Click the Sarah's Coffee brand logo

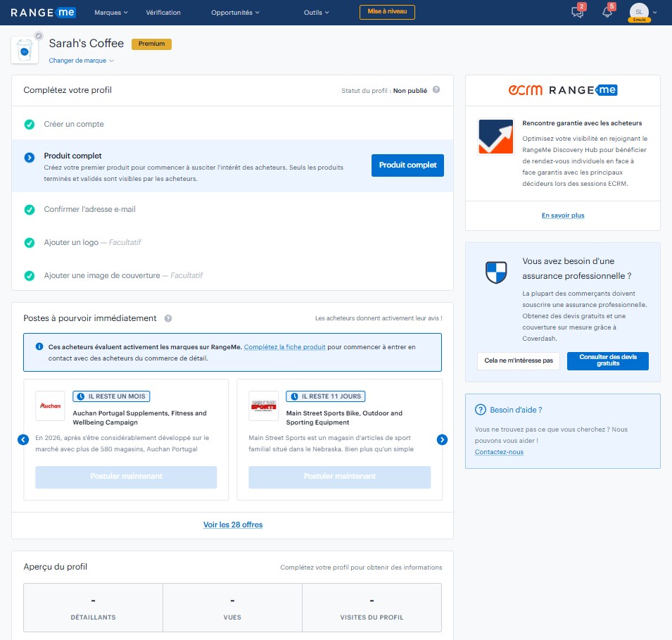click(25, 51)
